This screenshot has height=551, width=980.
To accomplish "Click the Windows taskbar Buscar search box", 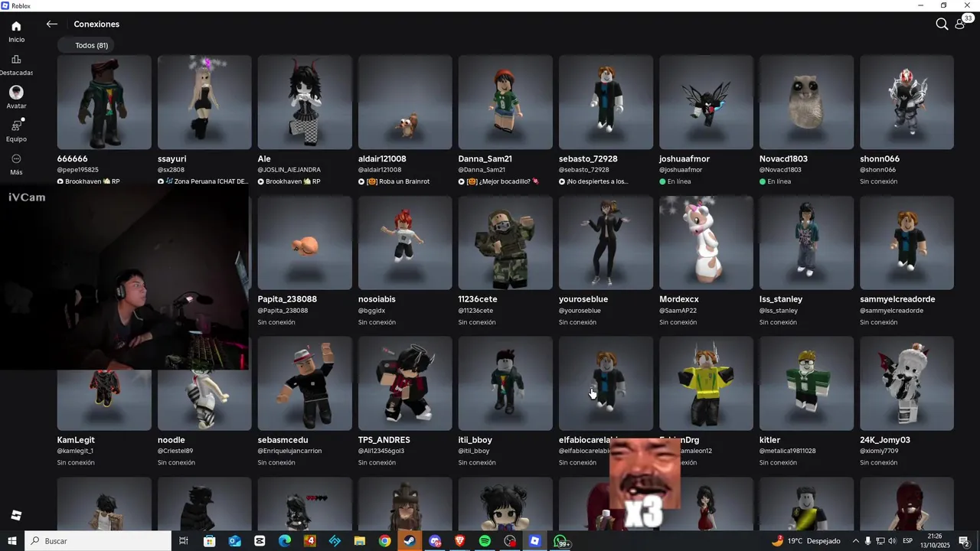I will tap(98, 541).
